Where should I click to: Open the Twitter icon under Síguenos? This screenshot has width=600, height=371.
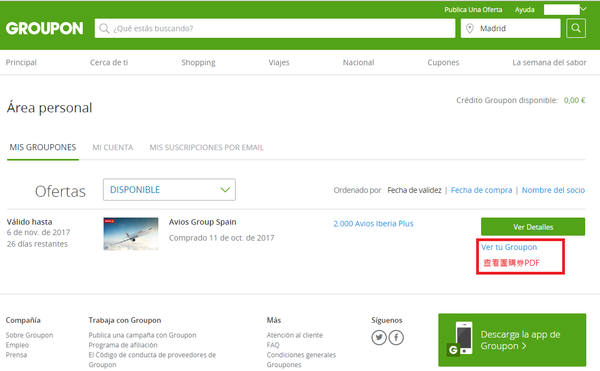point(379,337)
